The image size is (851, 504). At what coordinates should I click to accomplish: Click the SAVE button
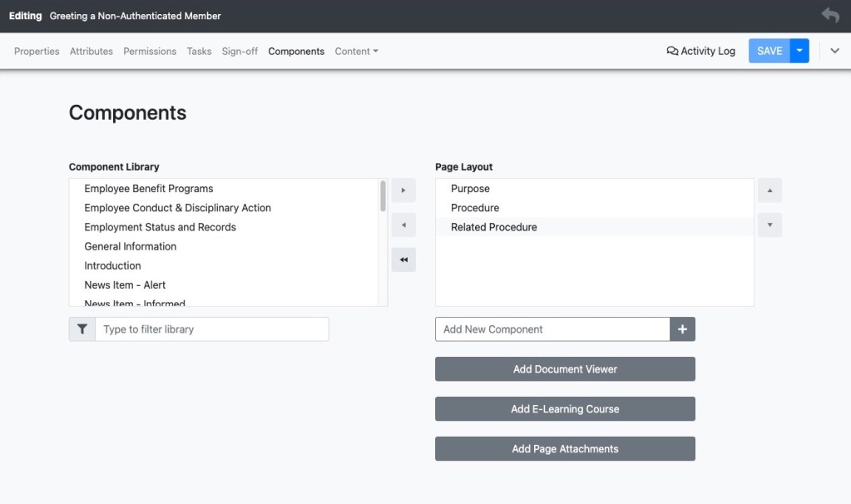tap(769, 50)
